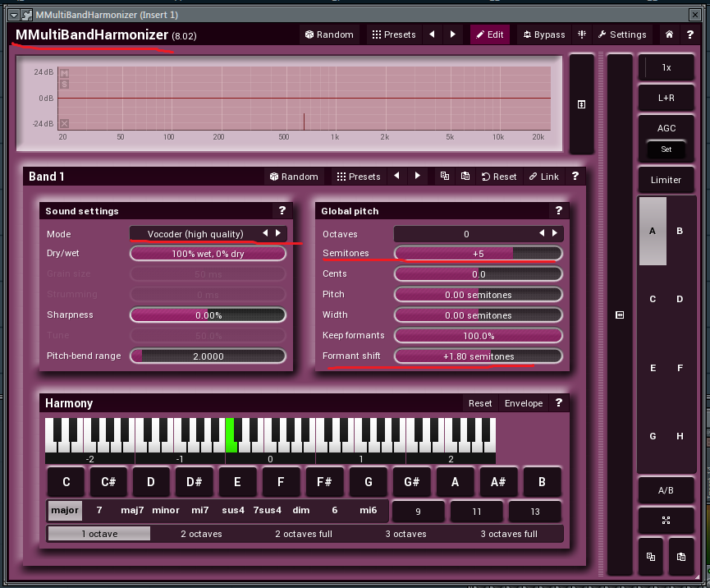Select preset slot A

(653, 231)
